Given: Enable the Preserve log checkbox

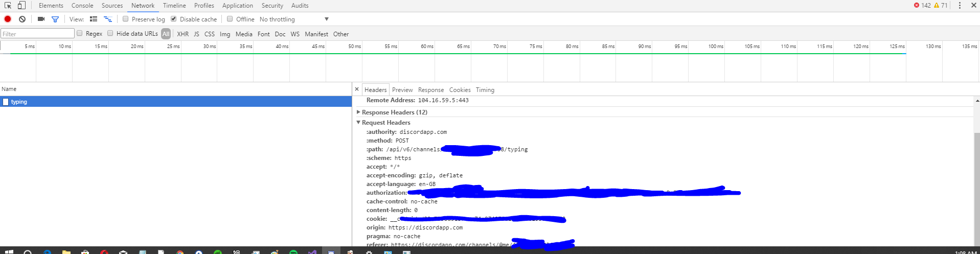Looking at the screenshot, I should tap(126, 19).
